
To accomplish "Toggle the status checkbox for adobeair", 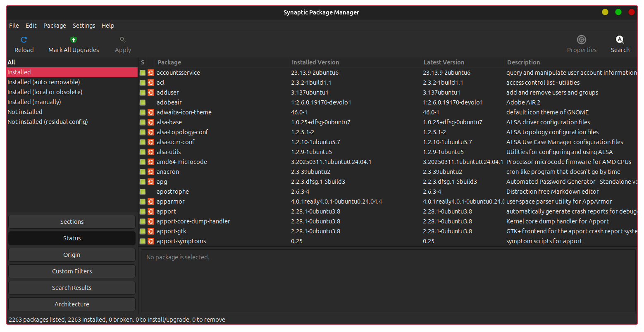I will pos(143,102).
